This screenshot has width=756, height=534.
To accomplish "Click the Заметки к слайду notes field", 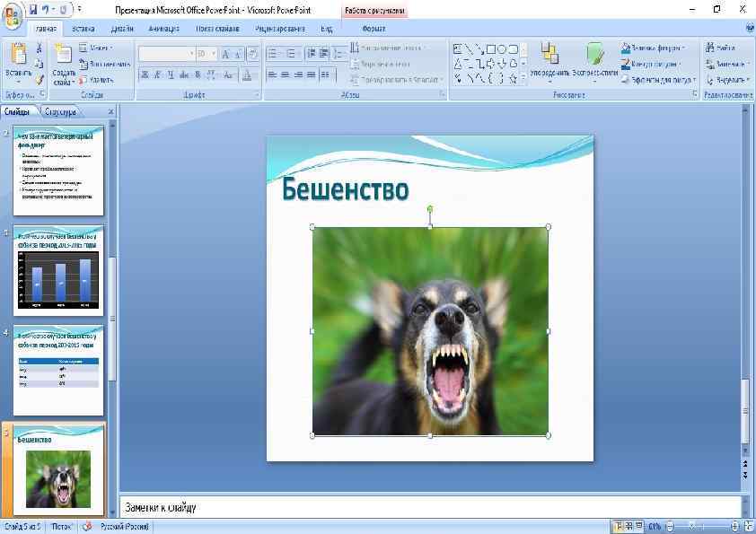I will 430,507.
